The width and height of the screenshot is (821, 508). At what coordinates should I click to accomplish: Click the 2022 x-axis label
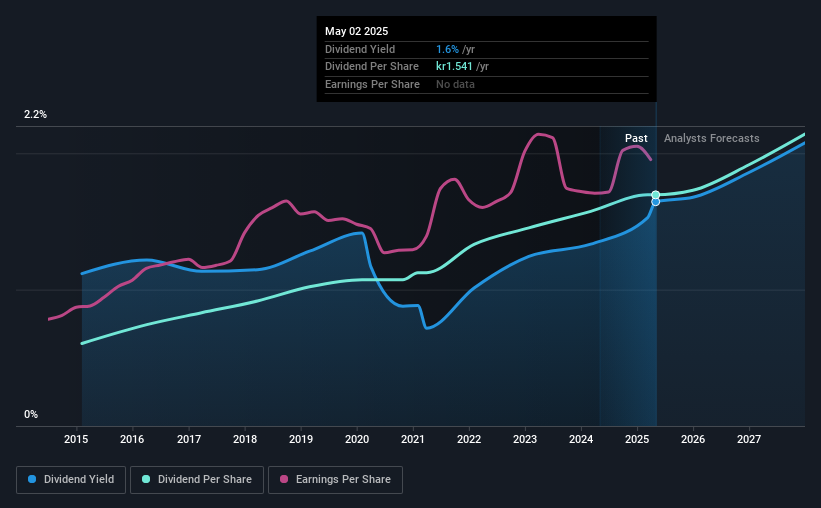469,439
